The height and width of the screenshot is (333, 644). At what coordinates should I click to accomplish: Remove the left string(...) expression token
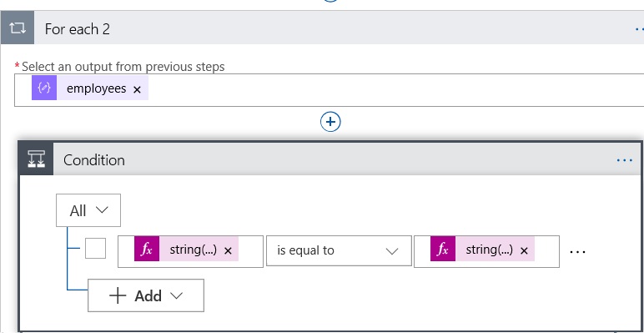point(229,250)
